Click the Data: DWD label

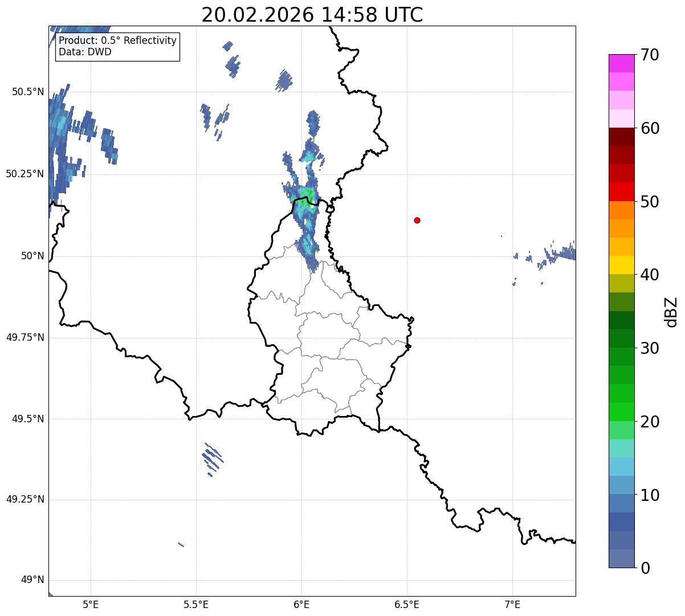(85, 52)
